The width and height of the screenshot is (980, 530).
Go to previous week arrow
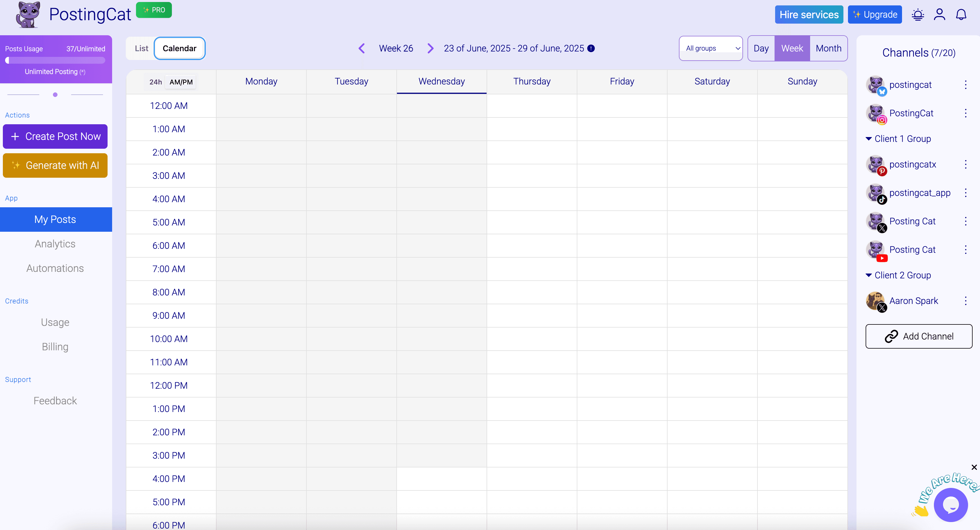tap(361, 48)
